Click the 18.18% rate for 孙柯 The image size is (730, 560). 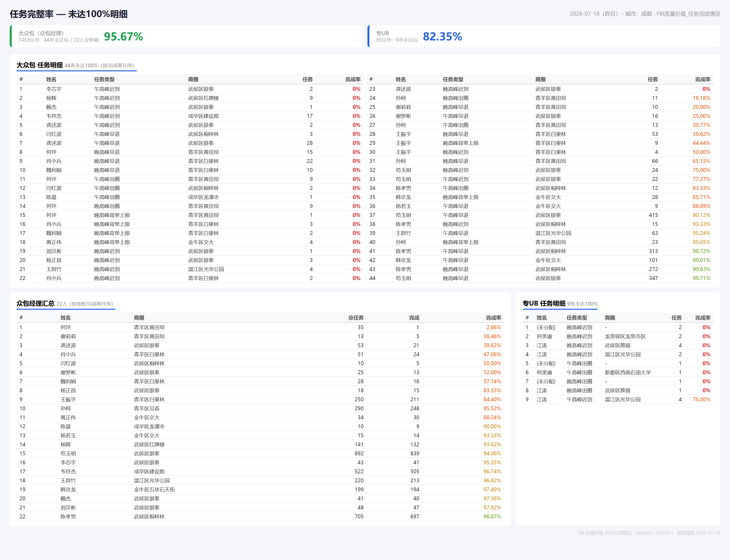(701, 98)
